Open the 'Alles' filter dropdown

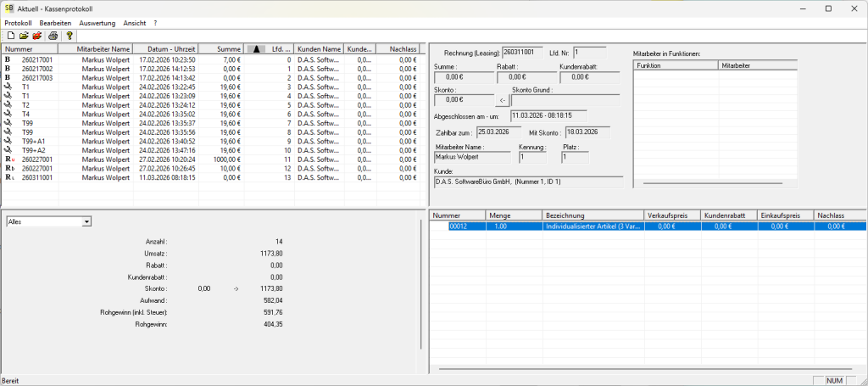[86, 221]
